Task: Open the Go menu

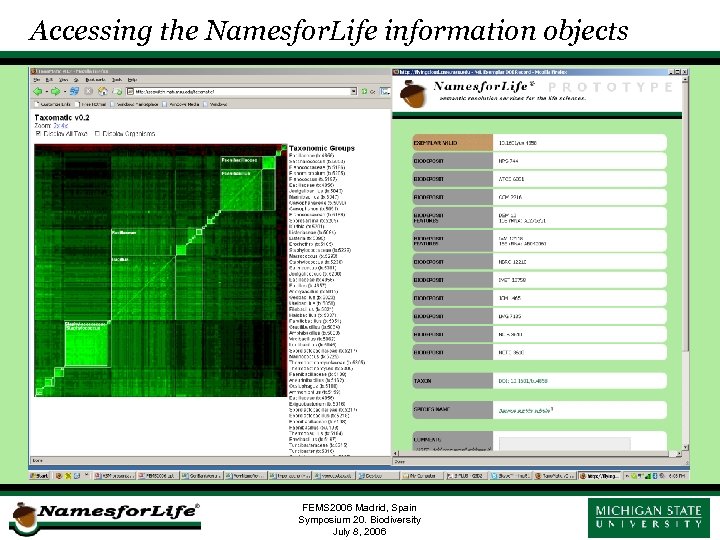Action: (76, 80)
